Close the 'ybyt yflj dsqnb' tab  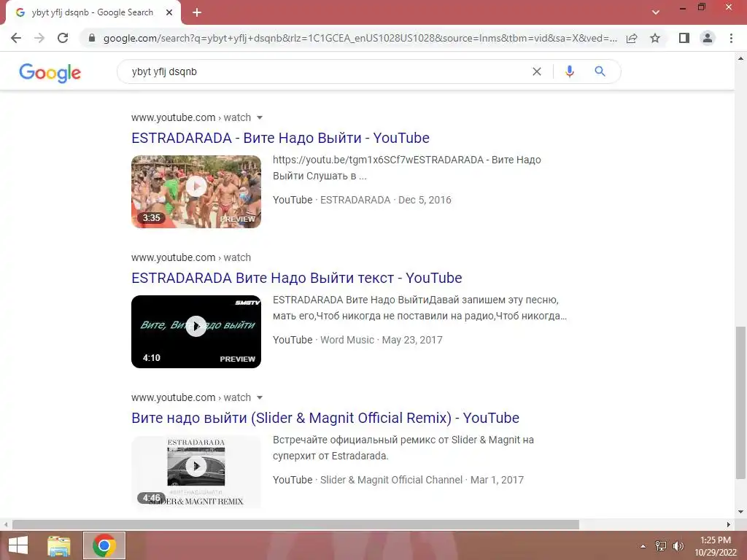169,12
